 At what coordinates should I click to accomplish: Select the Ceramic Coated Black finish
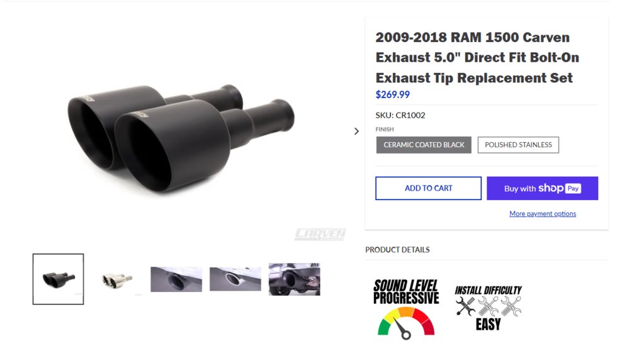tap(424, 145)
